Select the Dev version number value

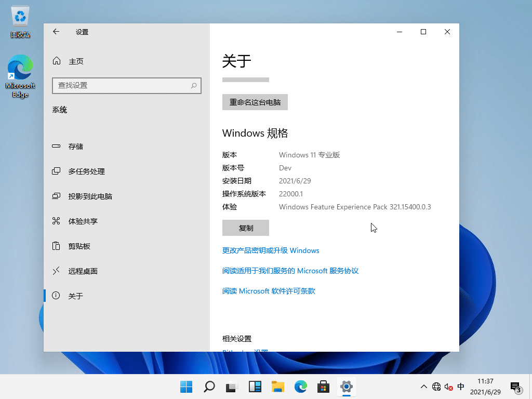click(x=285, y=168)
